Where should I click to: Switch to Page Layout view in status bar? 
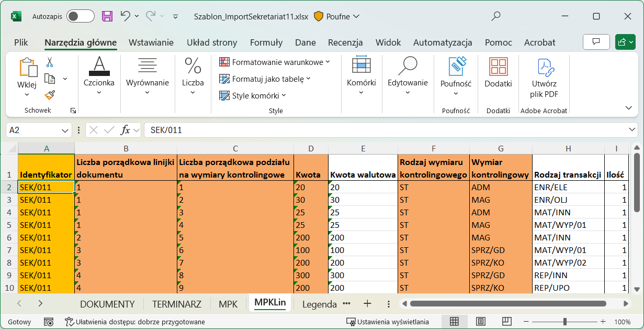[481, 322]
